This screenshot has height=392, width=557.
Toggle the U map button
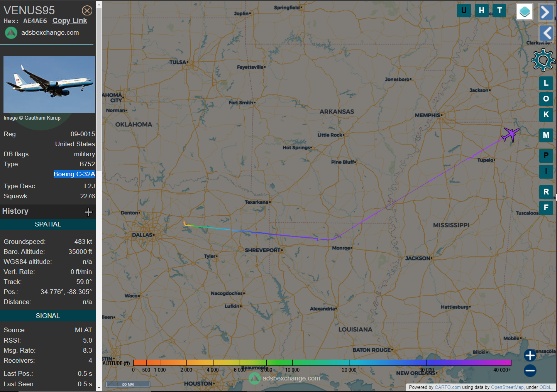click(464, 10)
